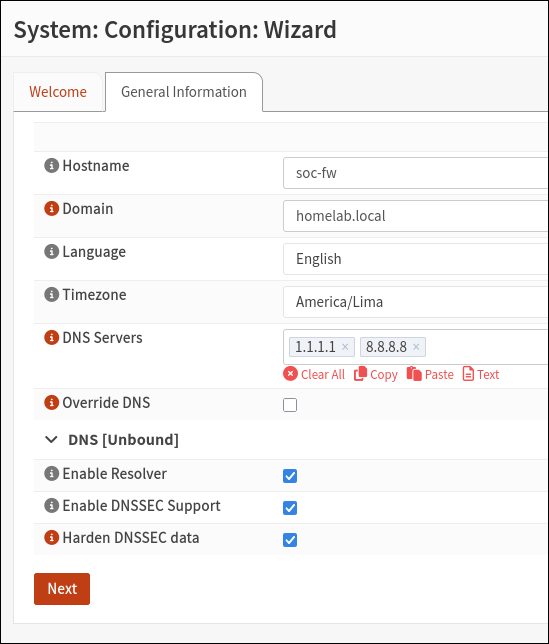Open the Language dropdown showing English

click(416, 259)
